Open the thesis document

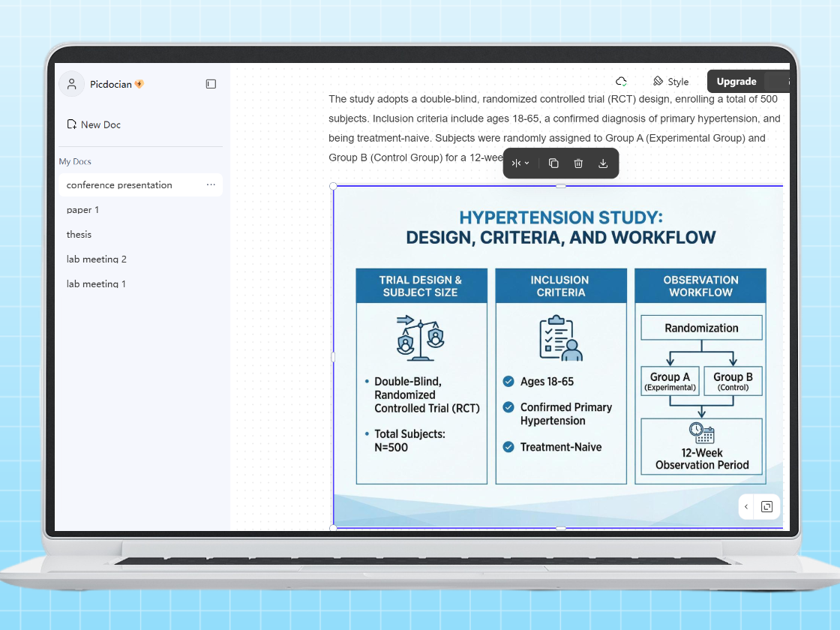coord(79,234)
